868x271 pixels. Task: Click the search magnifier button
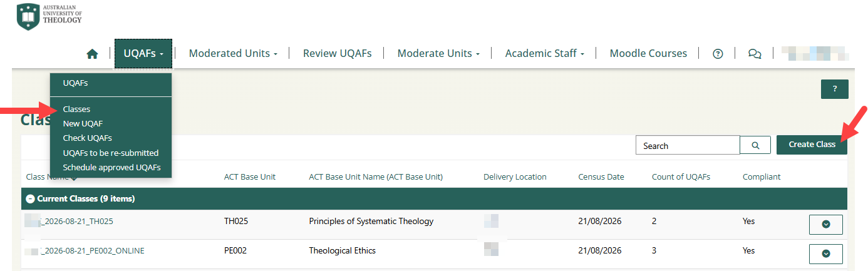(x=755, y=145)
